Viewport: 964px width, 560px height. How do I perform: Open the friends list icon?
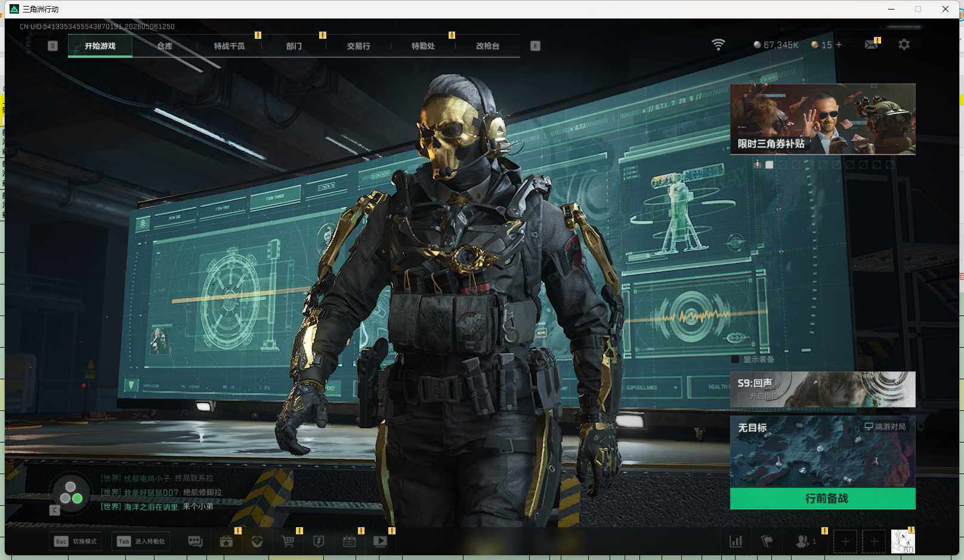point(805,542)
